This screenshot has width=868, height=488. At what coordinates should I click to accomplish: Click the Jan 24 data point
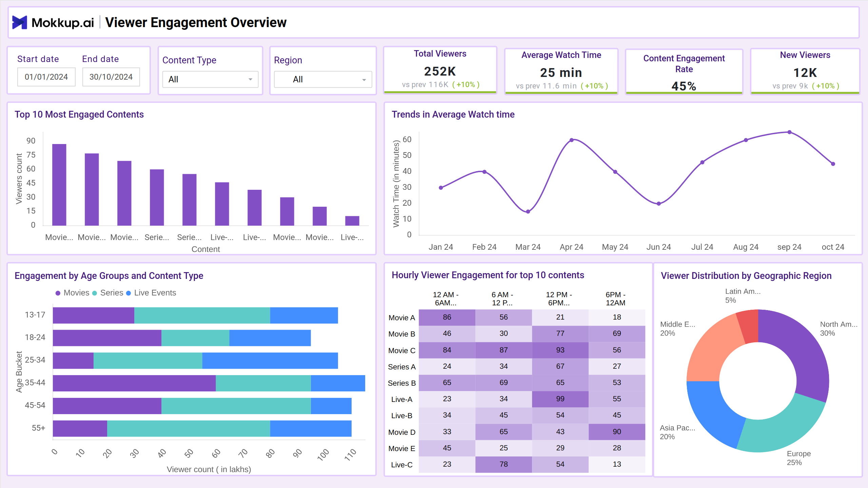[x=441, y=188]
